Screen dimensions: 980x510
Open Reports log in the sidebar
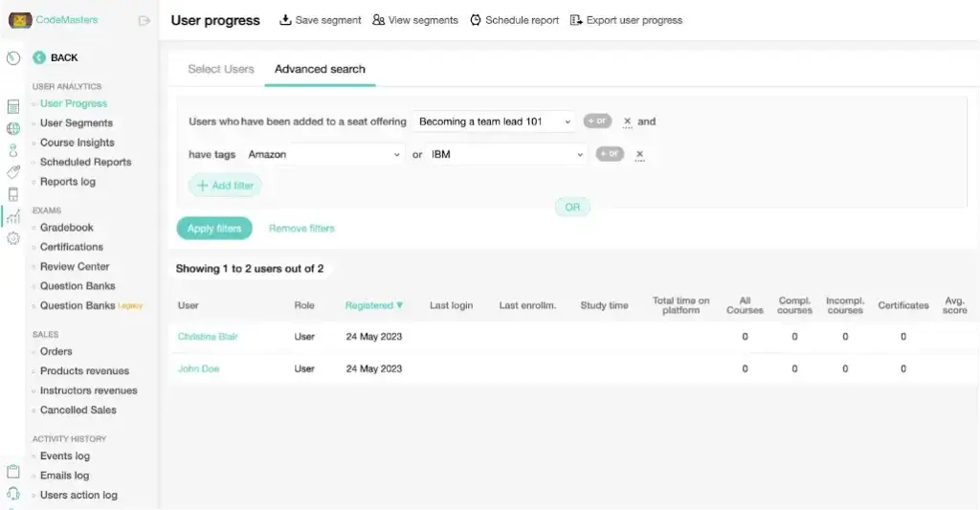click(x=68, y=182)
